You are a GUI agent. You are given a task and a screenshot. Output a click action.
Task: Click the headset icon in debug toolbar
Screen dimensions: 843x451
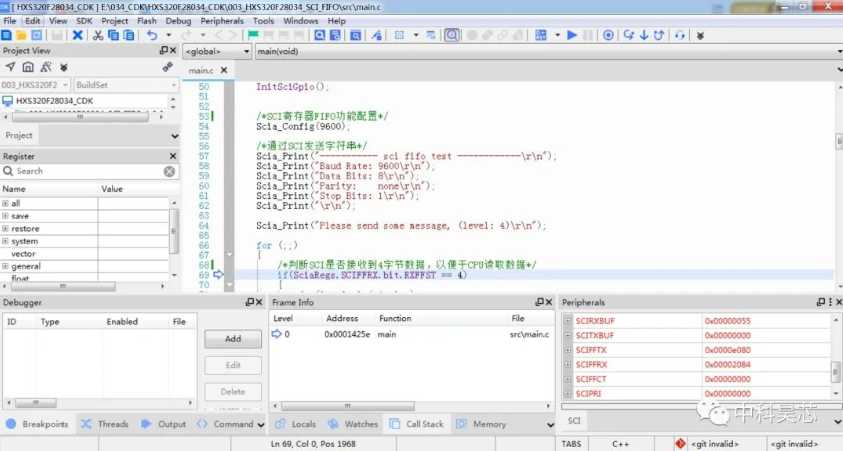[680, 35]
